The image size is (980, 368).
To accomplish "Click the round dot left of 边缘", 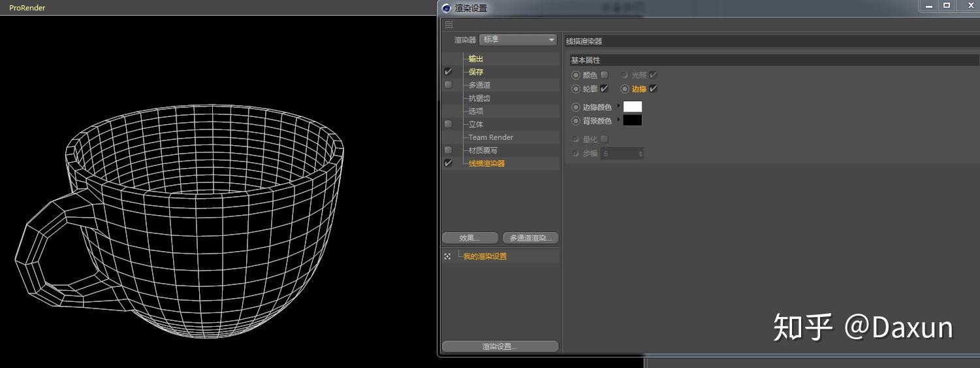I will pyautogui.click(x=625, y=89).
